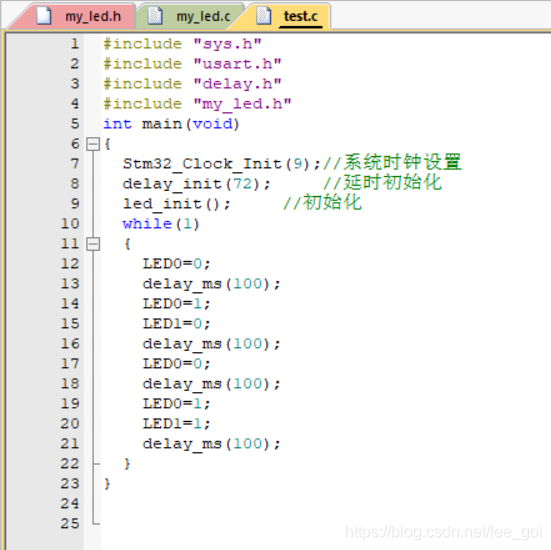
Task: Collapse the main function fold at line 6
Action: (x=93, y=144)
